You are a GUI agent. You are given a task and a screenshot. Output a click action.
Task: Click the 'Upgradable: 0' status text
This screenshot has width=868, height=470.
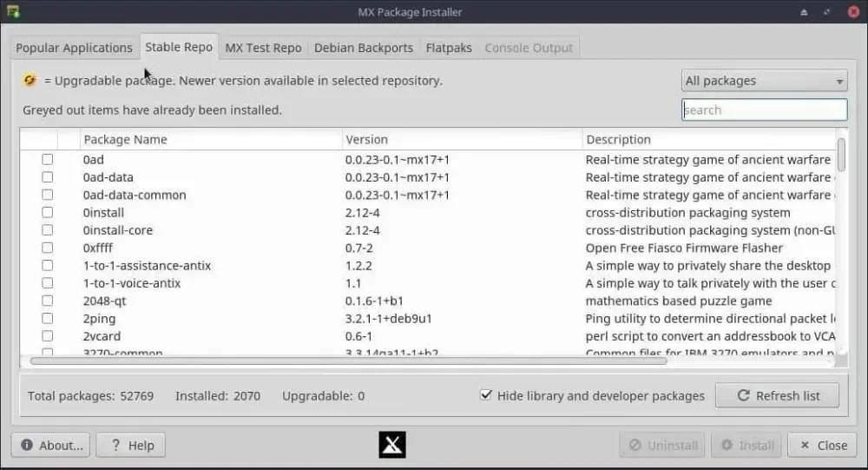323,396
